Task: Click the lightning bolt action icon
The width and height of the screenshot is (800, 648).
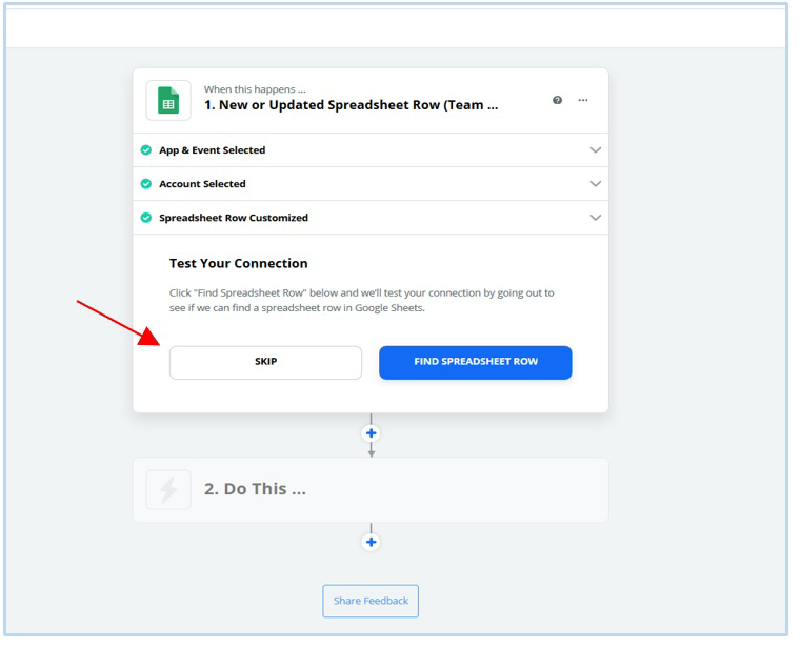Action: click(x=168, y=489)
